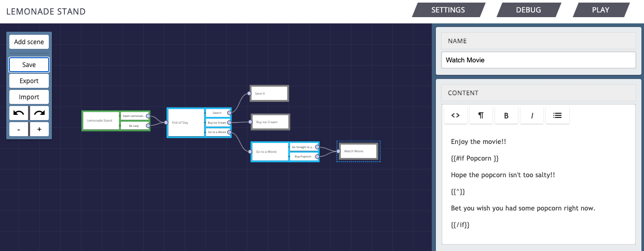This screenshot has height=251, width=644.
Task: Select the standalone Buy Ice Cream scene node
Action: pos(270,122)
